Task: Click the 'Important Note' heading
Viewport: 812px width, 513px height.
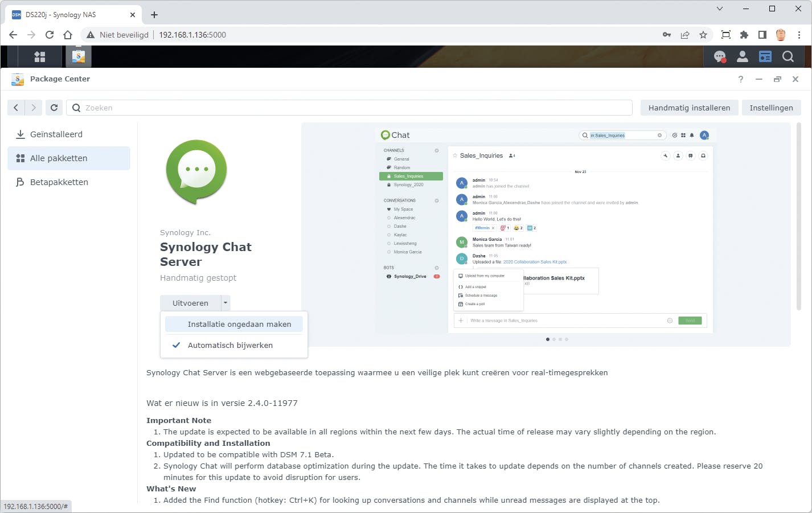Action: (x=179, y=420)
